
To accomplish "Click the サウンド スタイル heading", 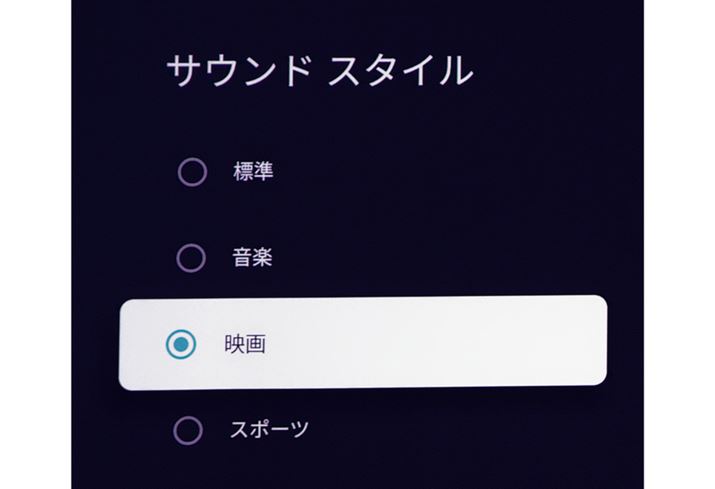I will 317,72.
